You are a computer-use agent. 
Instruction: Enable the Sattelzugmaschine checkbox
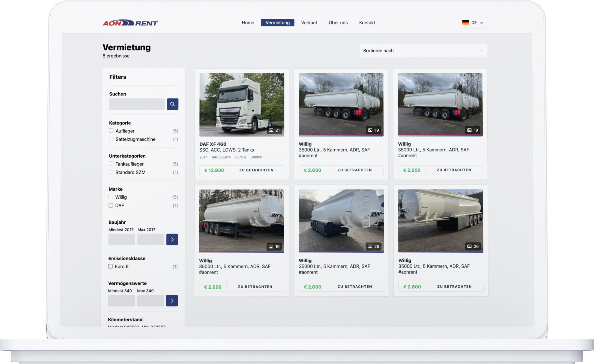[111, 139]
